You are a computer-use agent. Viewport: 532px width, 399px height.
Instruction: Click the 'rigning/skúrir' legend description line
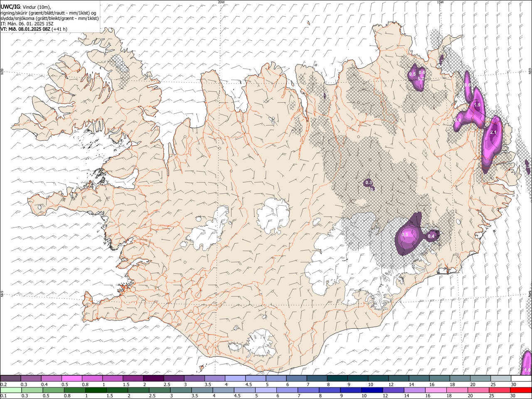[48, 13]
